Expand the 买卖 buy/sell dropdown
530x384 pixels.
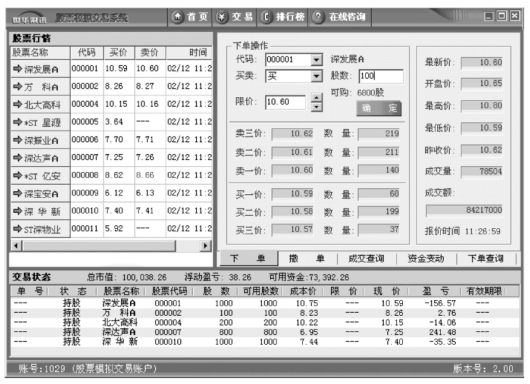[316, 76]
